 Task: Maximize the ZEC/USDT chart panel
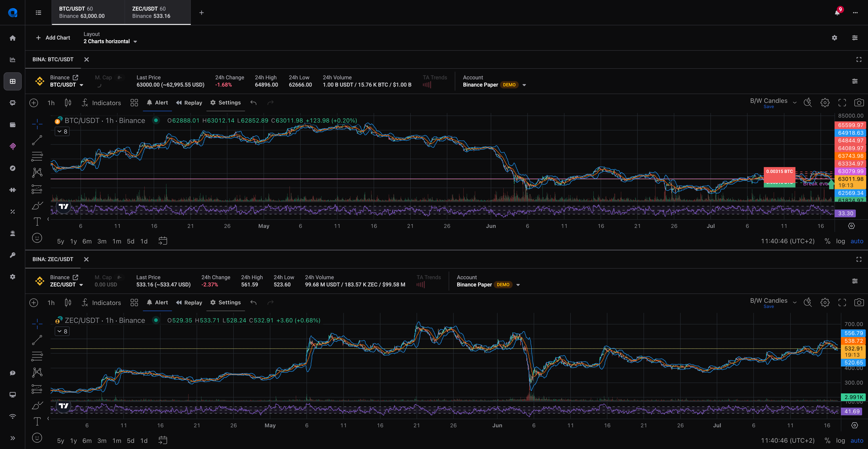coord(859,259)
